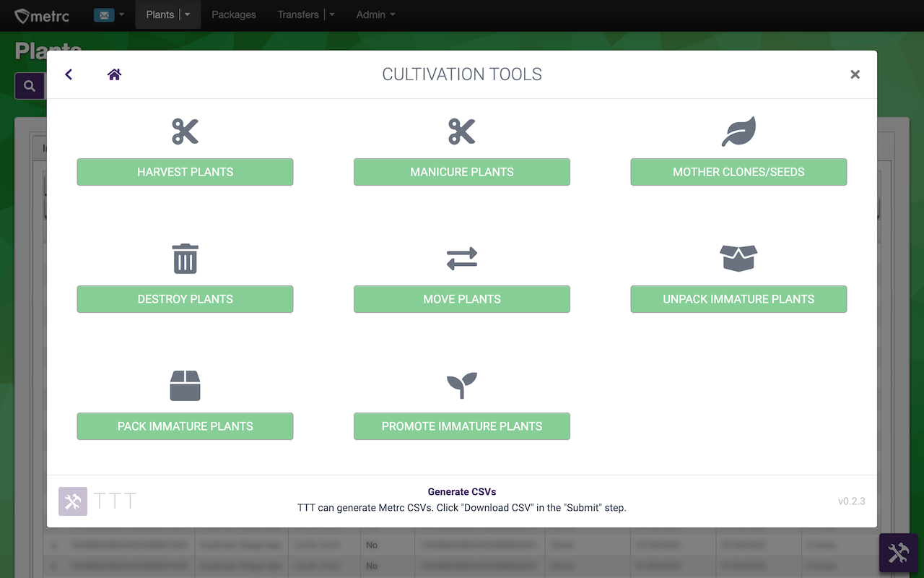The width and height of the screenshot is (924, 578).
Task: Select the Plants navbar item
Action: 160,14
